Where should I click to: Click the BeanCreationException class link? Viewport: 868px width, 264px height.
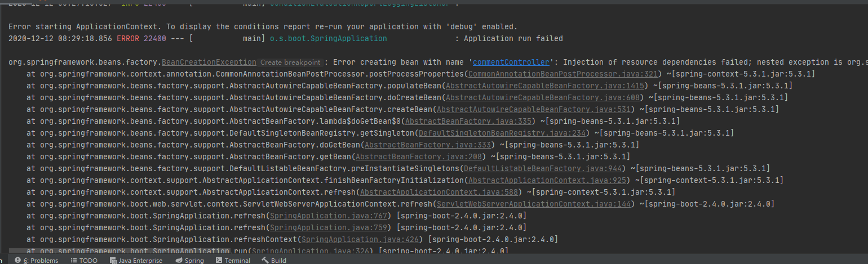tap(209, 62)
